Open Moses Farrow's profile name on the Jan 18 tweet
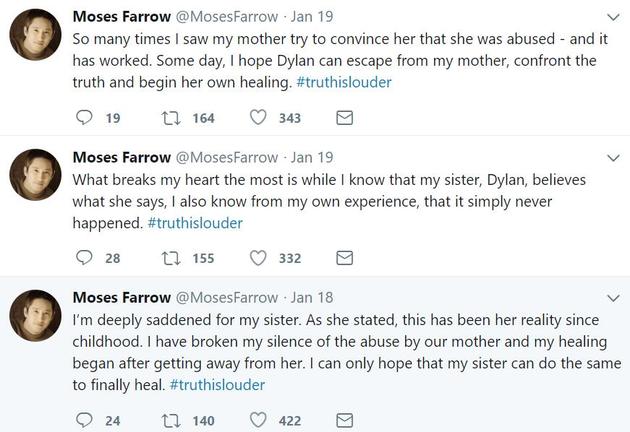 pos(121,297)
